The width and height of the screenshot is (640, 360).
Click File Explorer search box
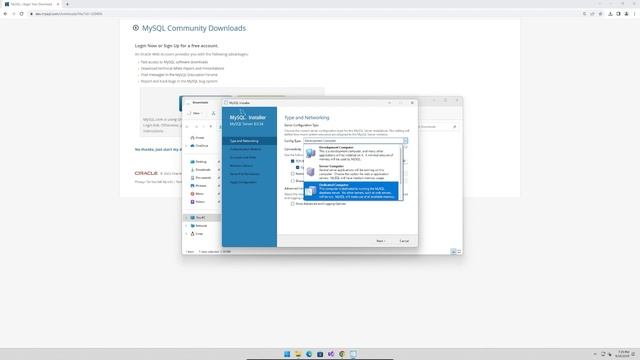coord(438,127)
